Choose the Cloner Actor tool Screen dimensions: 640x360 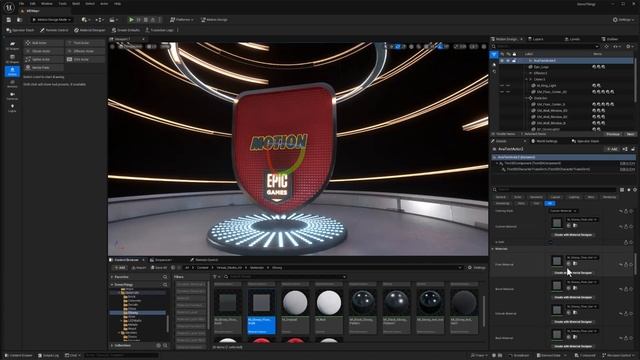[x=43, y=51]
